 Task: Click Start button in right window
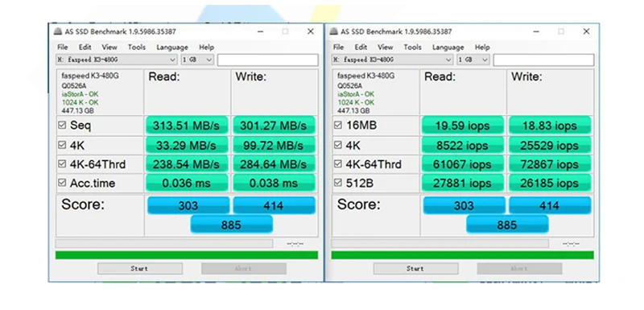click(x=415, y=268)
